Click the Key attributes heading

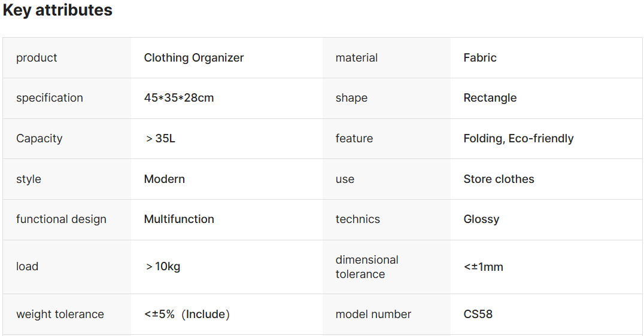pyautogui.click(x=57, y=10)
